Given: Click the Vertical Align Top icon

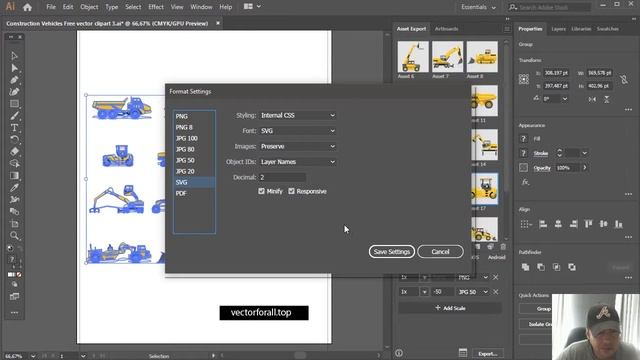Looking at the screenshot, I should tap(588, 224).
